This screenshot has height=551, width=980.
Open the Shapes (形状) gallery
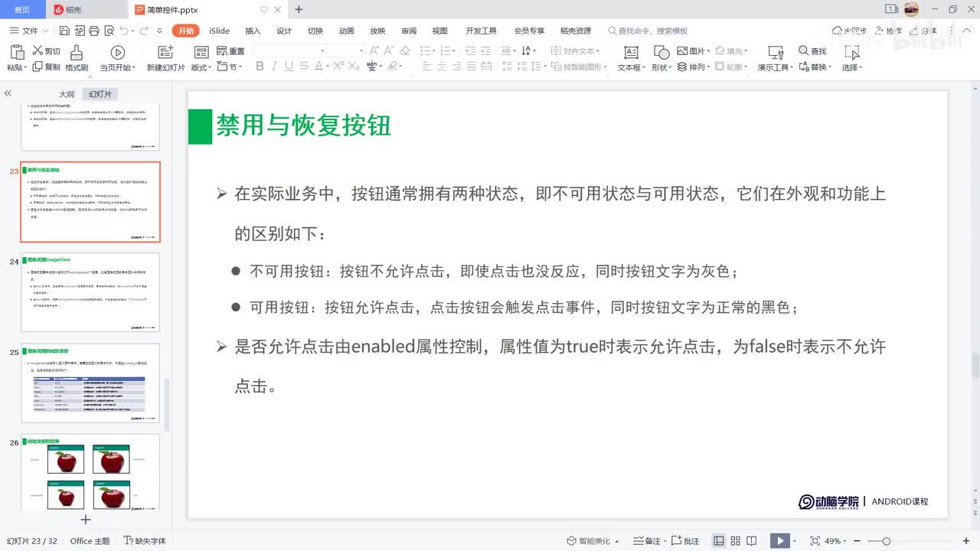(661, 58)
